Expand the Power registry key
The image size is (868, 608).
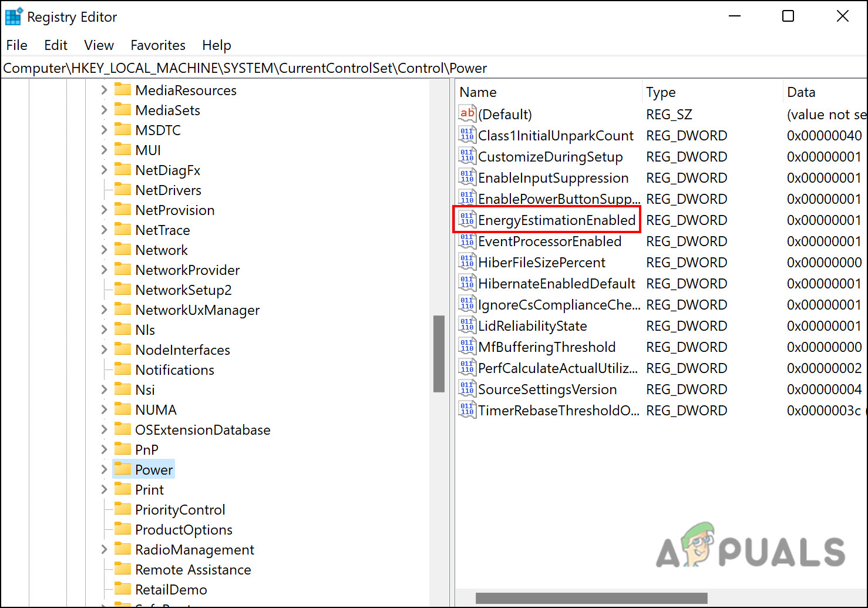pos(104,469)
